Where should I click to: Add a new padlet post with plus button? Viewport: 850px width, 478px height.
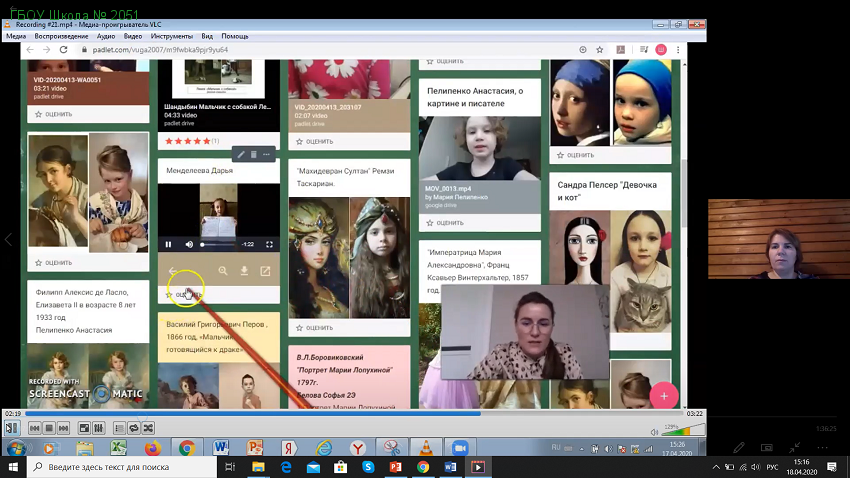664,396
